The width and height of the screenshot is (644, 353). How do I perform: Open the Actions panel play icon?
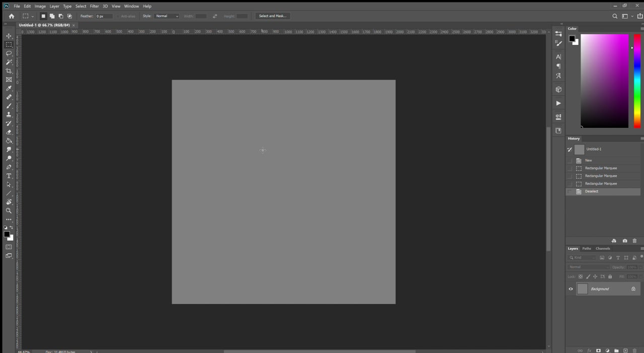point(558,103)
